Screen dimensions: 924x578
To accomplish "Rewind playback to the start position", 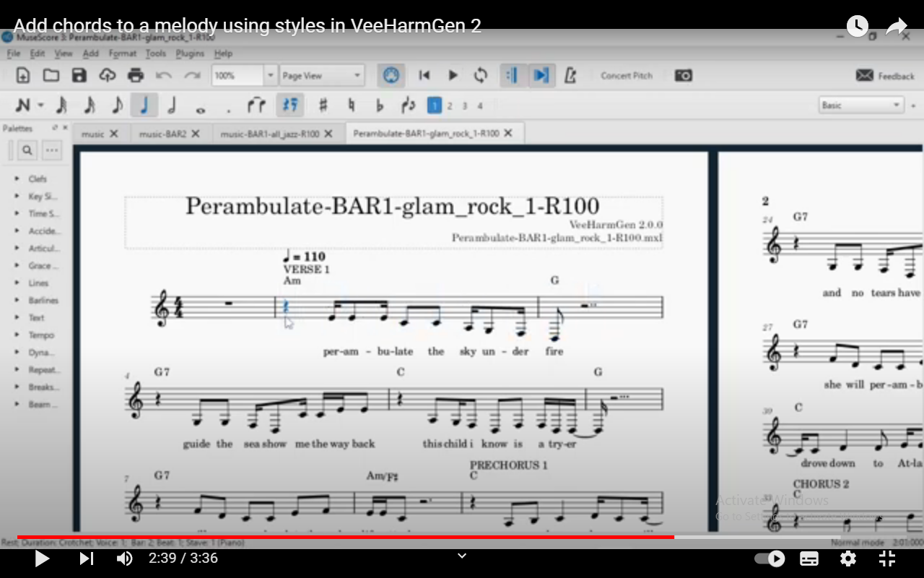I will point(424,75).
